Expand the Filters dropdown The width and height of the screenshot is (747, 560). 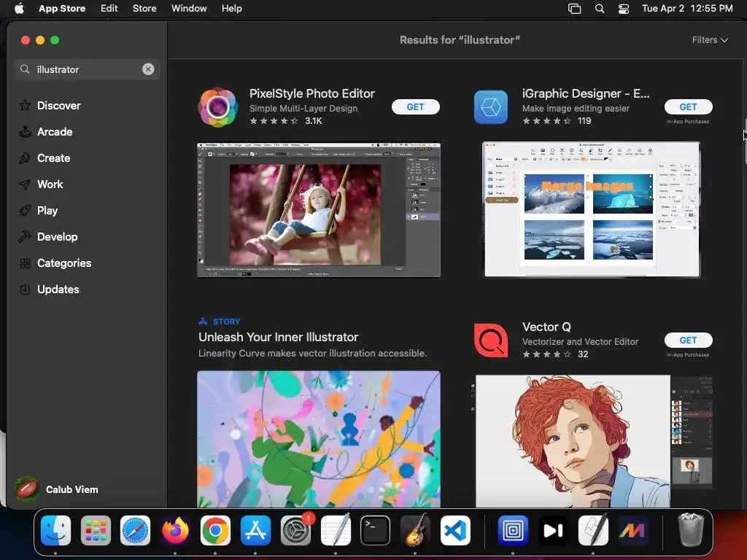[710, 40]
